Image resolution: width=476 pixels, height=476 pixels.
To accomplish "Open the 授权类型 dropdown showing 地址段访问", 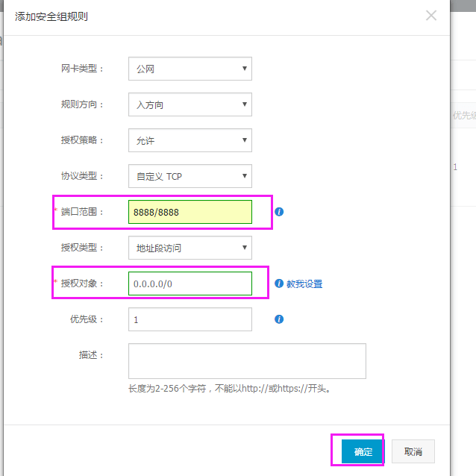I will [x=190, y=248].
